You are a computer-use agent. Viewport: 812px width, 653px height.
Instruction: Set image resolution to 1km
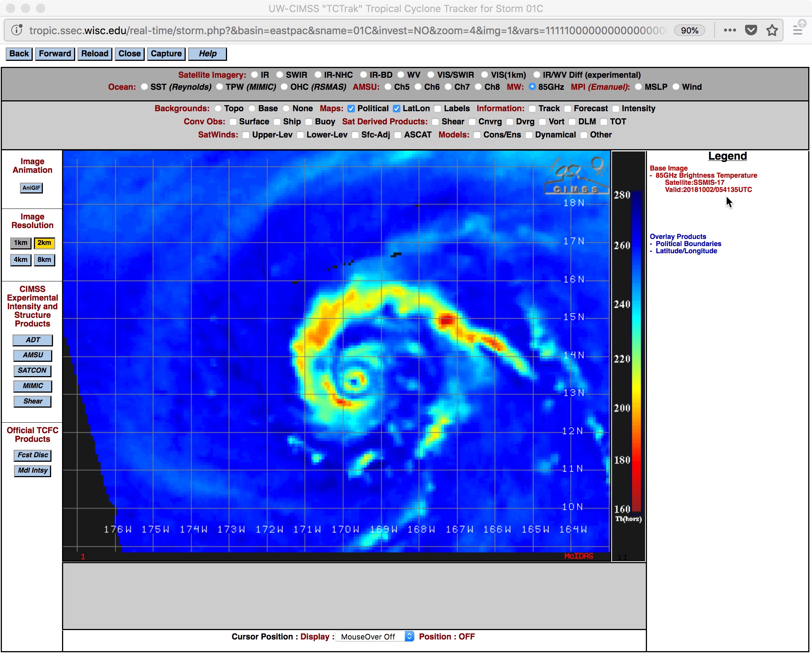[x=21, y=243]
